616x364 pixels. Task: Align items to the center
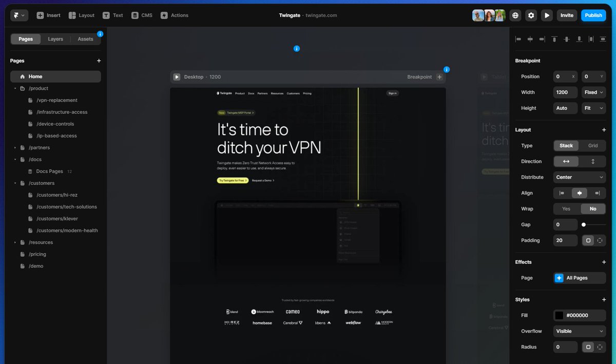580,193
